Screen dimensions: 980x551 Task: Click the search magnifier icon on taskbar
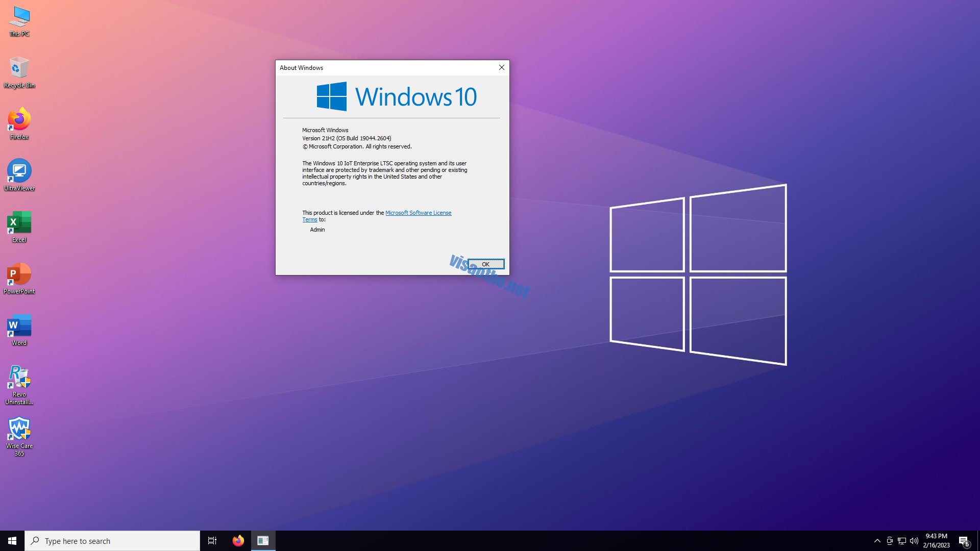pos(35,541)
